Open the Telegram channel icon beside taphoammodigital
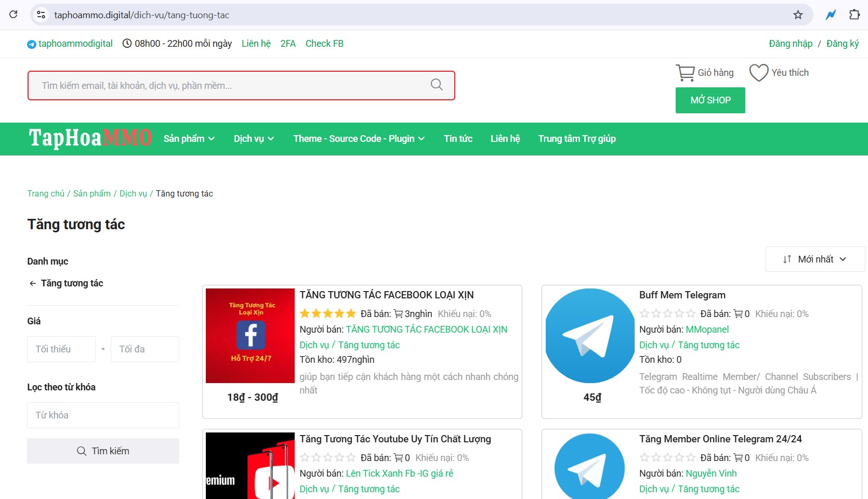The width and height of the screenshot is (868, 499). pyautogui.click(x=31, y=44)
